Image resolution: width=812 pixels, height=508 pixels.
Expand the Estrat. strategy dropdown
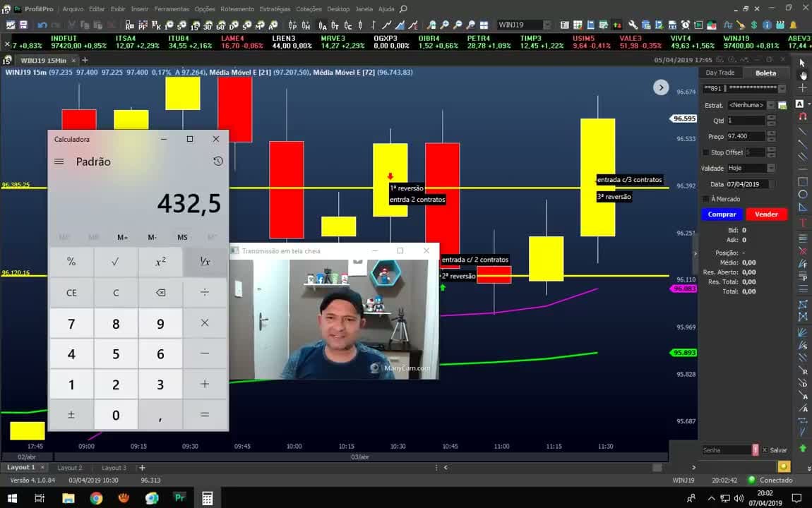point(770,106)
